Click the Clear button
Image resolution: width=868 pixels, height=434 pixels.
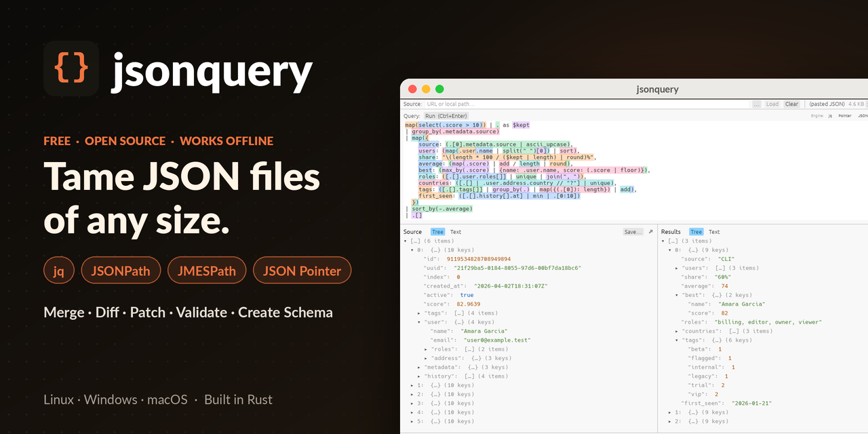point(792,104)
